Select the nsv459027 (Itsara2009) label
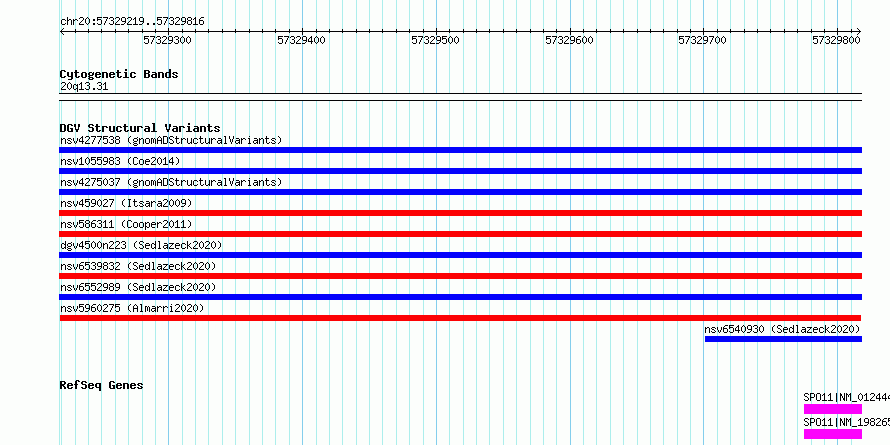This screenshot has width=890, height=445. point(126,203)
